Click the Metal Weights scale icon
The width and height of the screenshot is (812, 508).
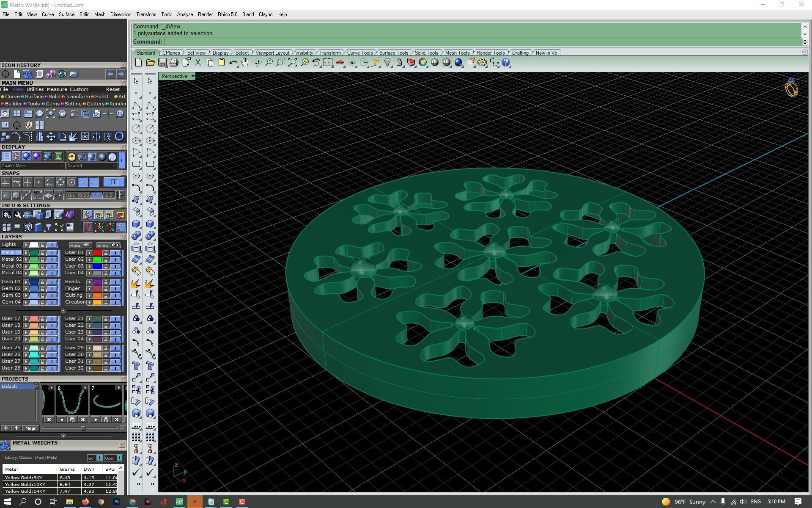click(5, 445)
